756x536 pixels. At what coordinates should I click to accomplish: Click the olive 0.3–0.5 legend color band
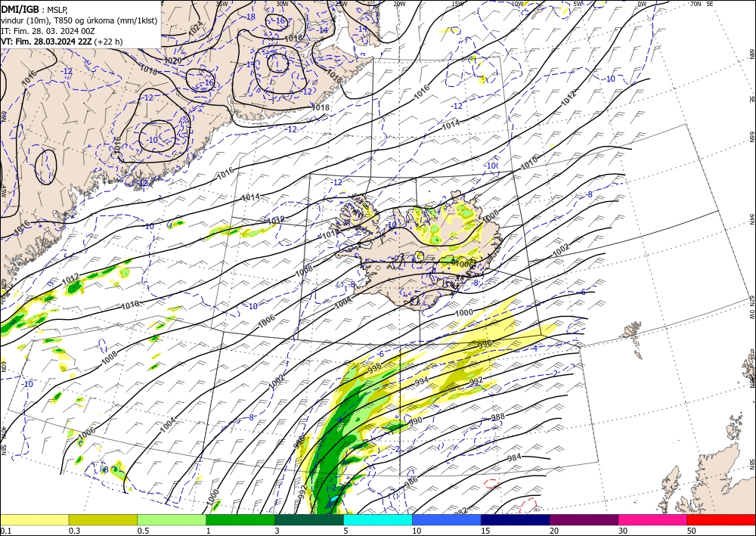[x=103, y=519]
